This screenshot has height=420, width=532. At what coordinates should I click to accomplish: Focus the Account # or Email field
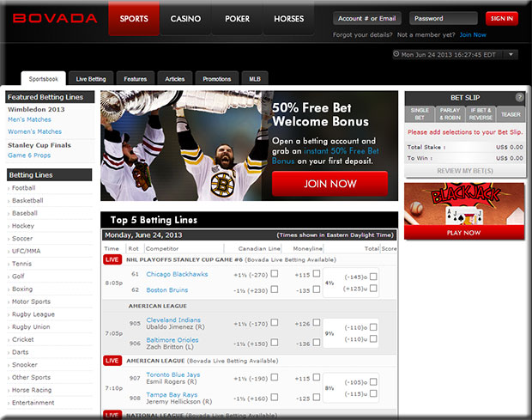366,18
